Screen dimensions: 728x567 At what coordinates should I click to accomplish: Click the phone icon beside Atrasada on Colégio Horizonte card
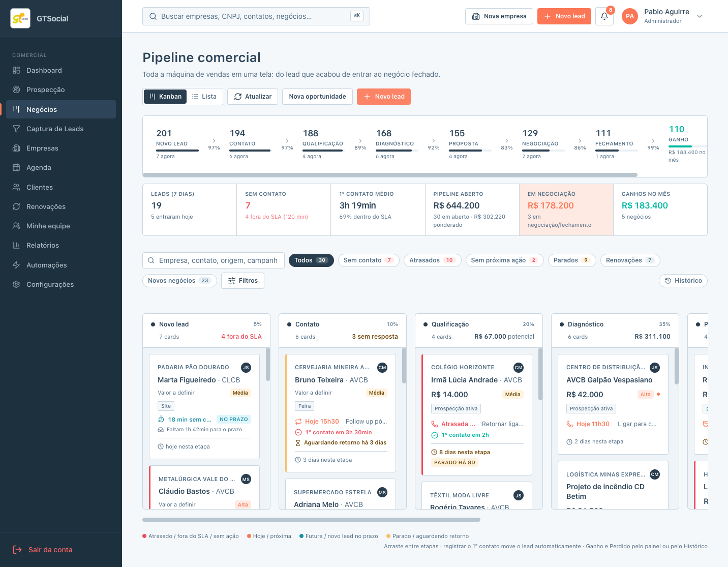435,424
